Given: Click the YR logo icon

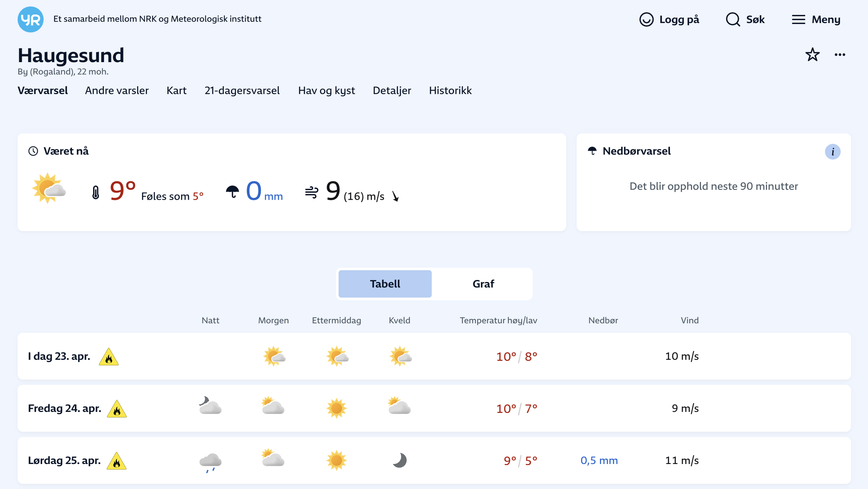Looking at the screenshot, I should point(31,19).
